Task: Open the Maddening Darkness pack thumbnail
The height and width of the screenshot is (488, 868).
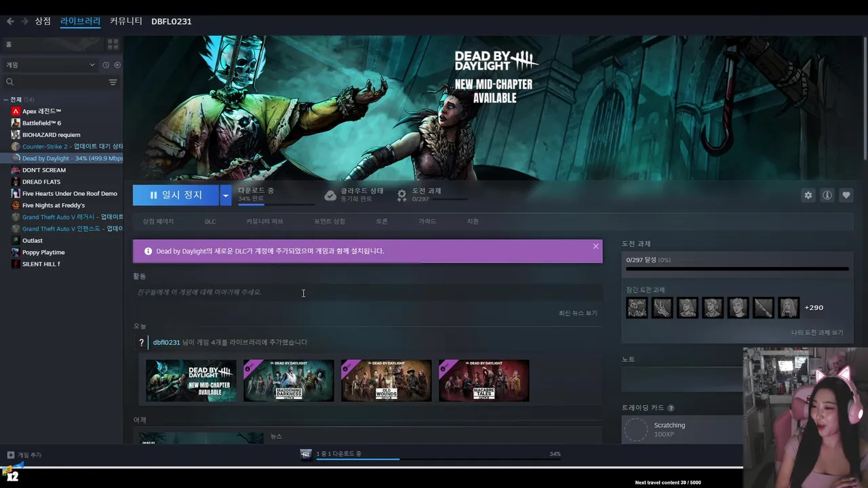Action: pos(289,381)
